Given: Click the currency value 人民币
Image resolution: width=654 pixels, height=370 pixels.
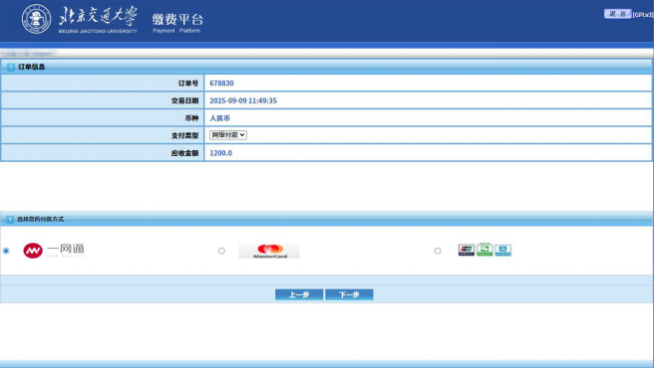Looking at the screenshot, I should pos(219,118).
